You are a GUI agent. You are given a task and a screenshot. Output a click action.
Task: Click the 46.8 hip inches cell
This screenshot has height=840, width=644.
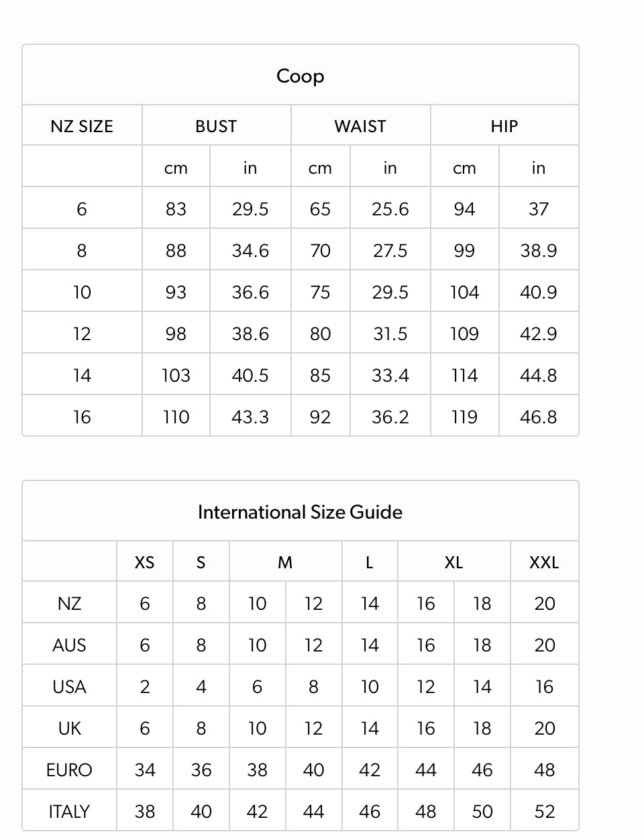click(538, 417)
